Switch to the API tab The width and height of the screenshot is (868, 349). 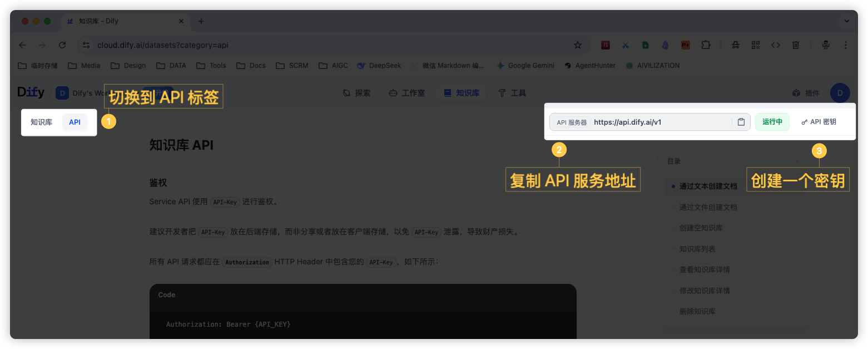point(75,122)
